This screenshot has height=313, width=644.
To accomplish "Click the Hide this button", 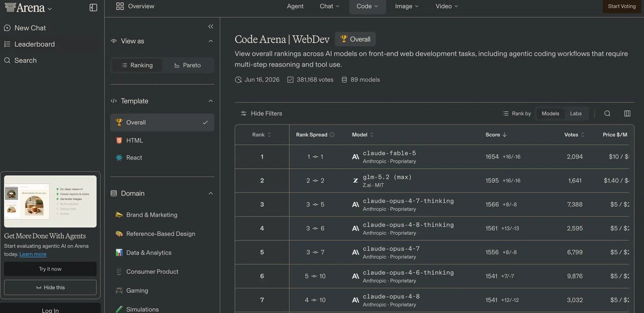I will tap(50, 287).
